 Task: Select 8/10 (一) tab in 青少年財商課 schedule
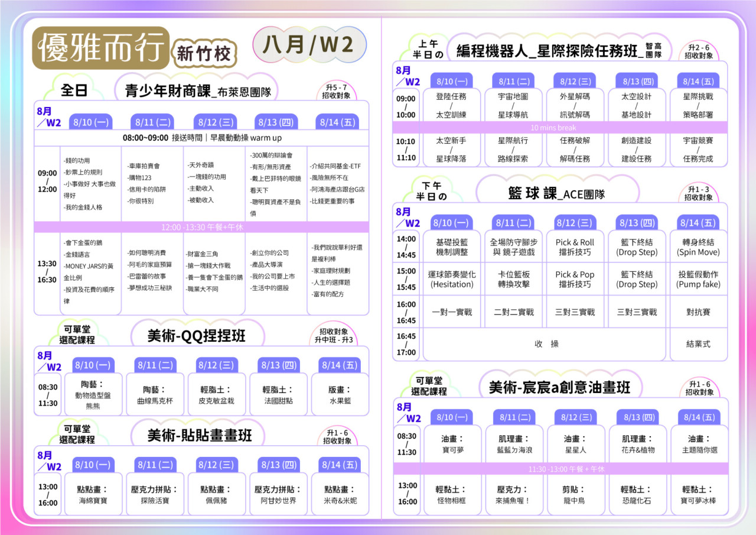pyautogui.click(x=91, y=122)
